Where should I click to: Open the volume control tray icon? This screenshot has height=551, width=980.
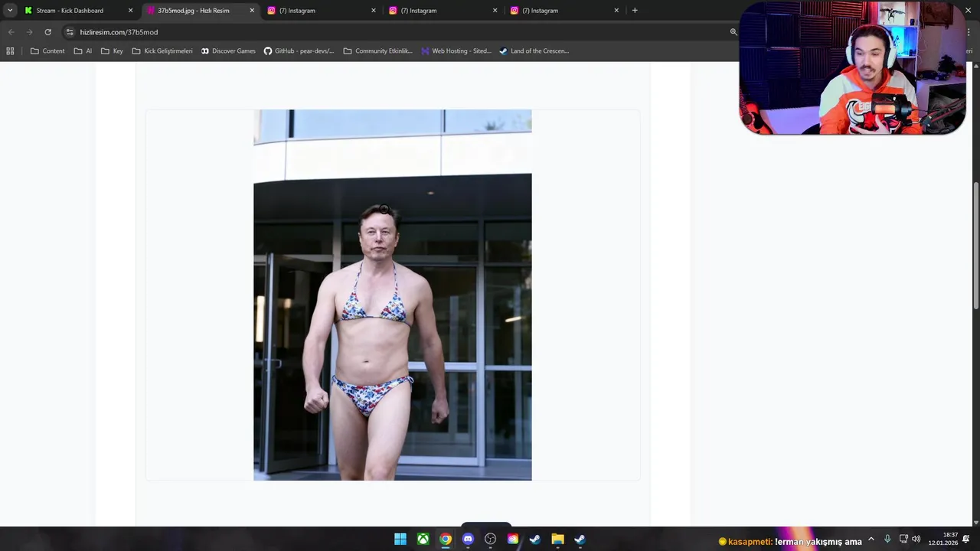pos(916,540)
